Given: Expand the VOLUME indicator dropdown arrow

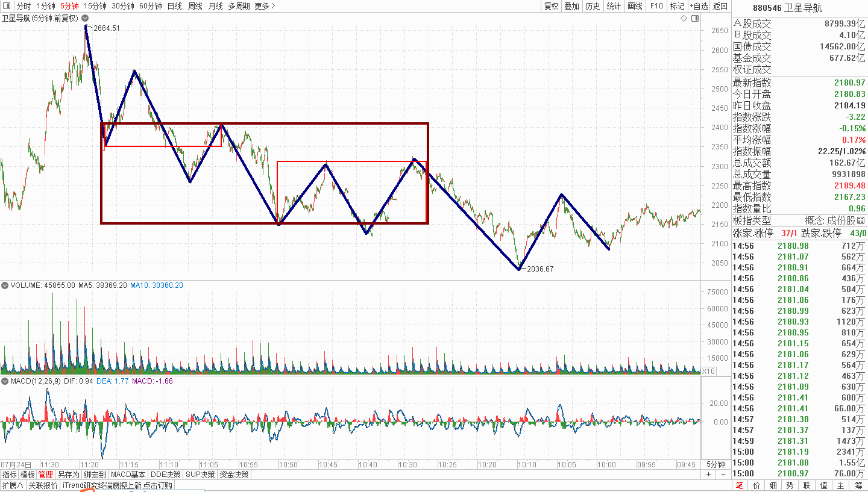Looking at the screenshot, I should (x=5, y=285).
